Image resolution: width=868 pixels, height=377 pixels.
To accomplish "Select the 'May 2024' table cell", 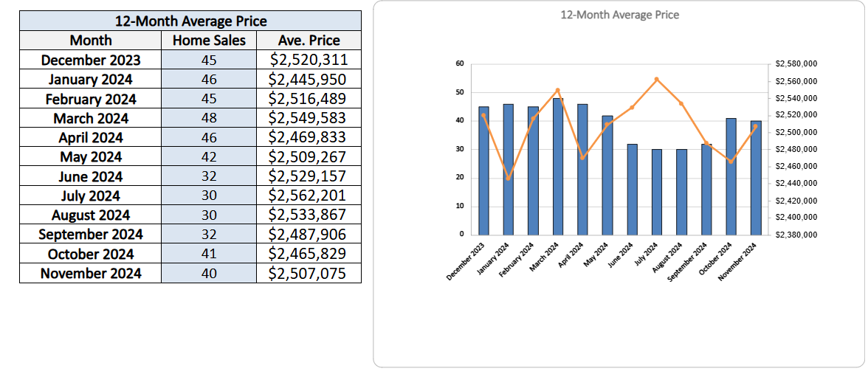I will click(91, 156).
